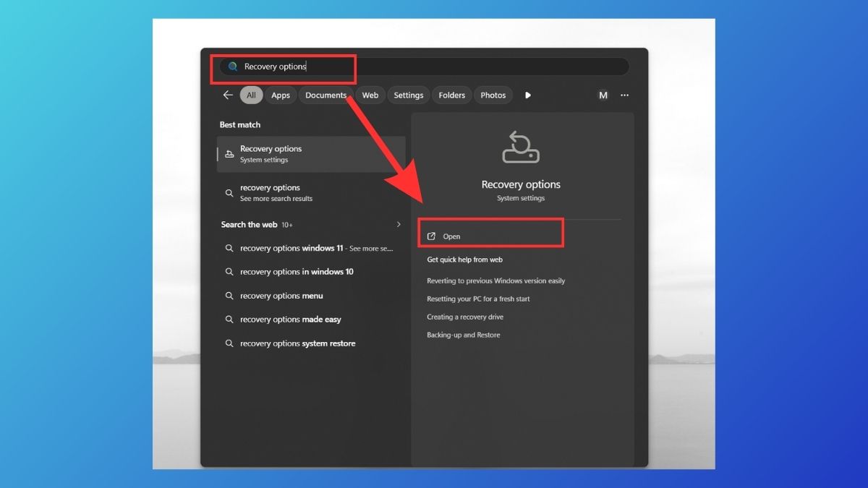
Task: Click search icon beside 'See more search results'
Action: [229, 193]
